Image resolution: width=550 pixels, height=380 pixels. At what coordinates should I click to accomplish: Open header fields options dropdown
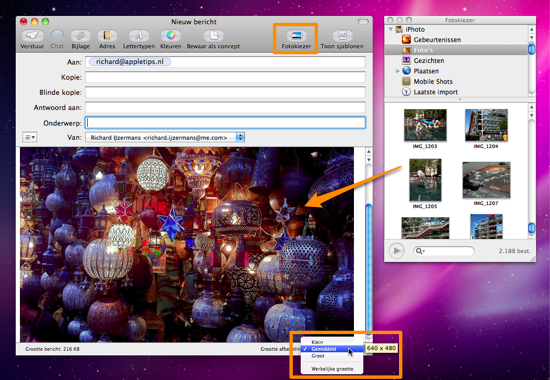click(29, 137)
